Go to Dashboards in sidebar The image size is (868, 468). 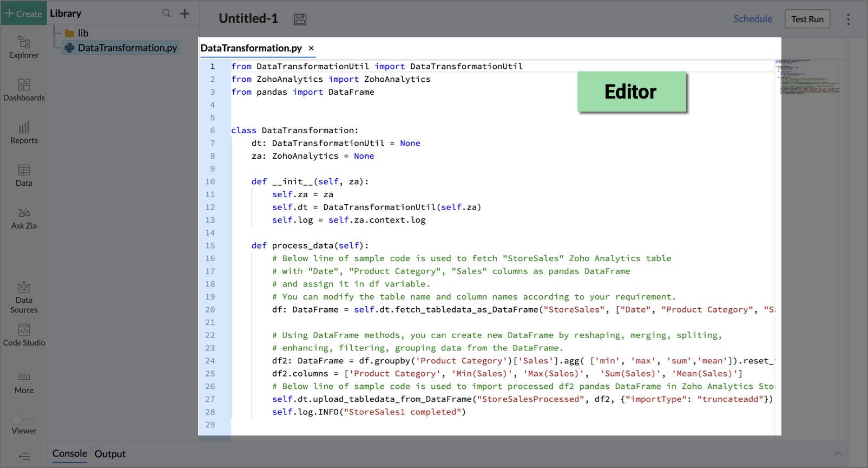coord(24,89)
